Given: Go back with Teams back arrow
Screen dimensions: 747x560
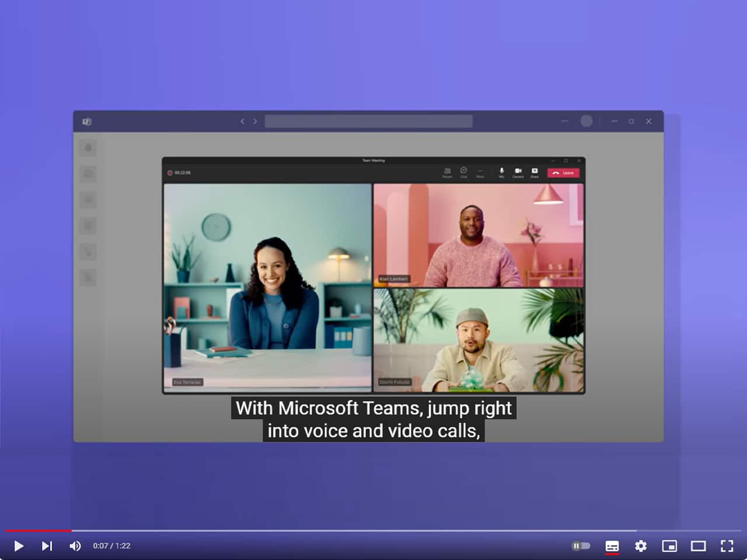Looking at the screenshot, I should pos(242,121).
